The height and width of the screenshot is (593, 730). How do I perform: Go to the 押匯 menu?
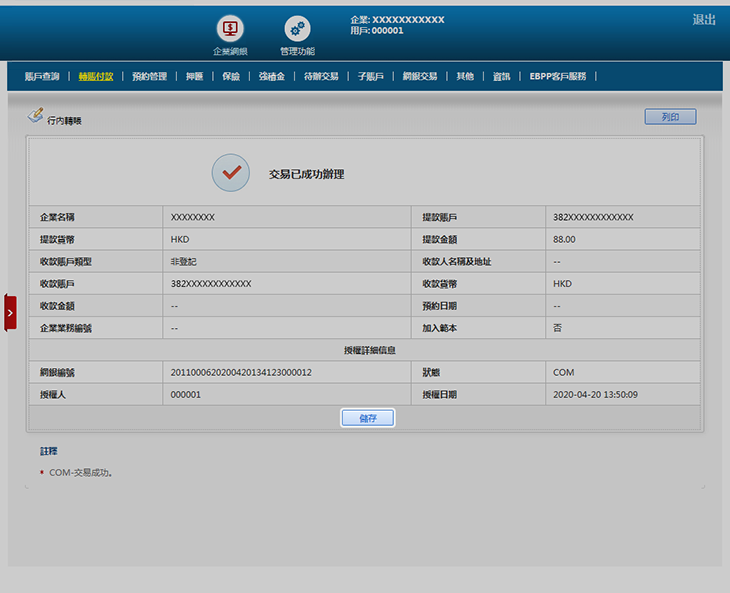point(194,76)
